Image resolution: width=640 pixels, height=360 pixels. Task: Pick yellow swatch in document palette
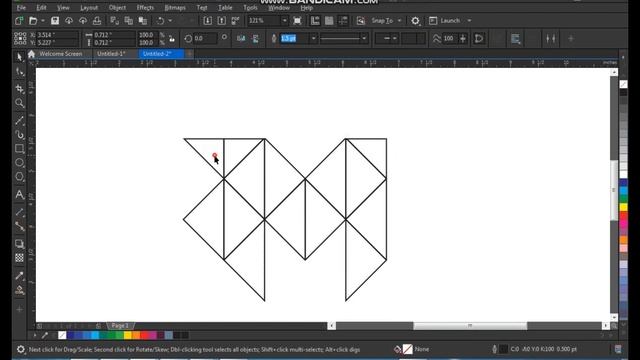pyautogui.click(x=127, y=336)
